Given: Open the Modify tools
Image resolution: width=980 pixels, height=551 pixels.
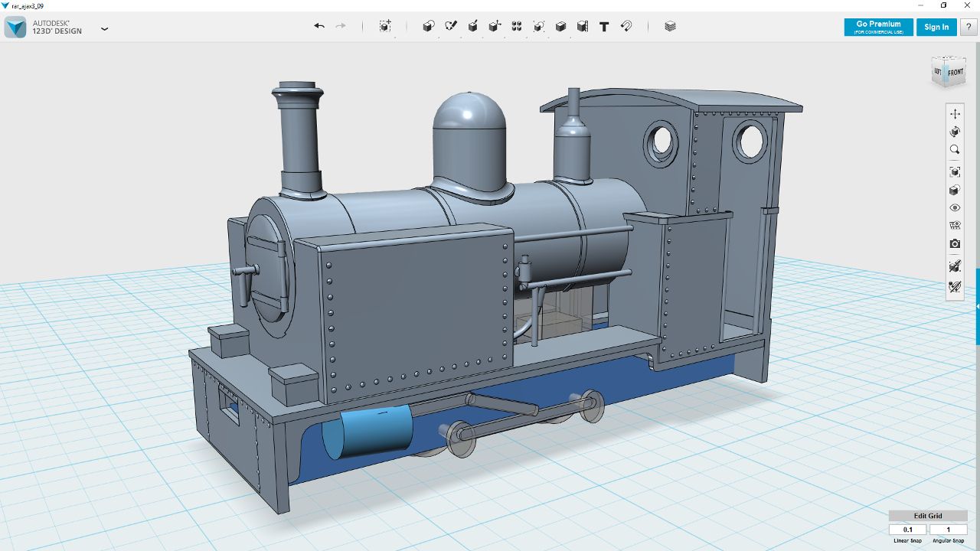Looking at the screenshot, I should click(495, 26).
